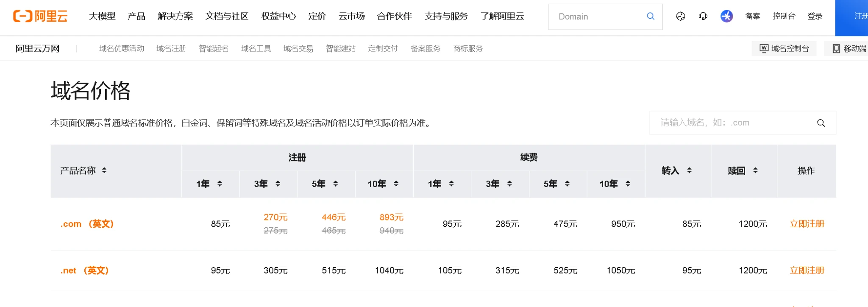Sort by 赎回 column
868x307 pixels.
(755, 170)
